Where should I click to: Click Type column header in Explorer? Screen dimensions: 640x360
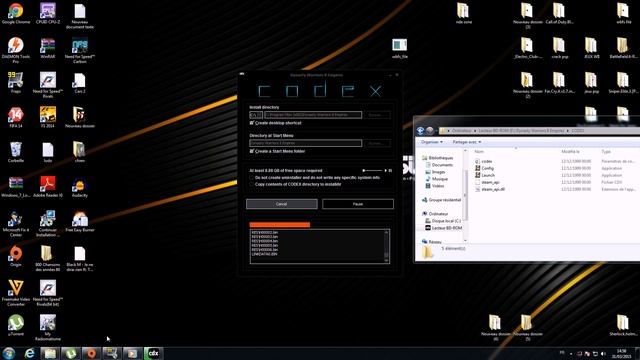[x=606, y=151]
